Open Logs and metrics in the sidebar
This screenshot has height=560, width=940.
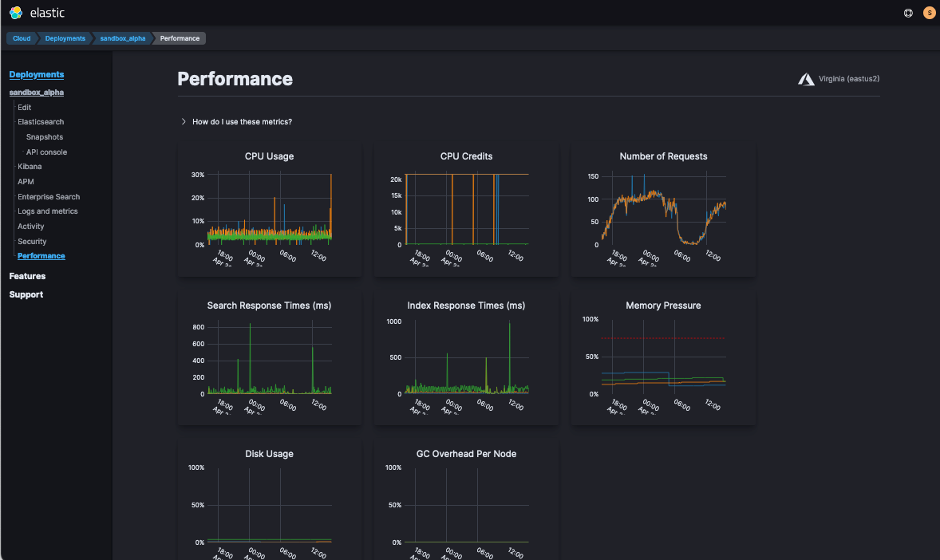pyautogui.click(x=47, y=211)
